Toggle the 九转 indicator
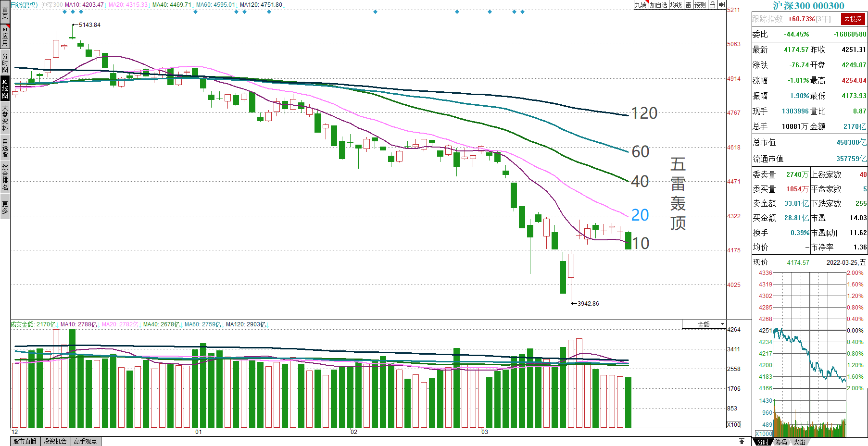Screen dimensions: 868x446 pos(641,5)
